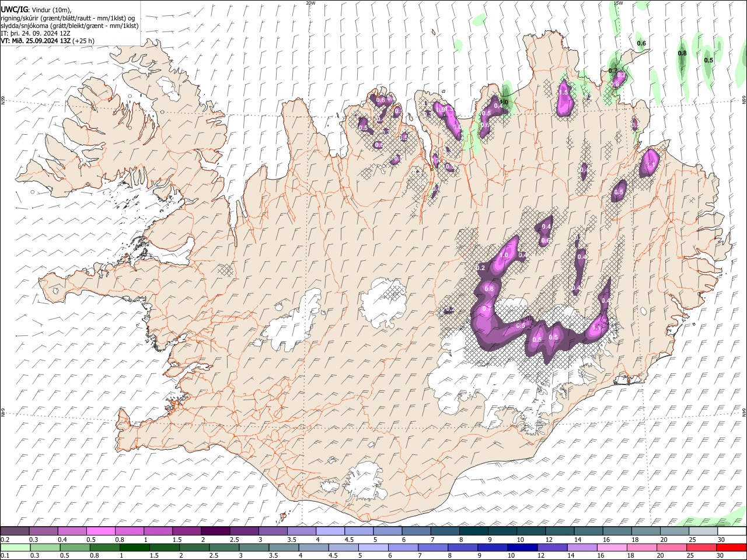Viewport: 747px width, 560px height.
Task: Click the magenta 1–1.5 snow legend swatch
Action: tap(158, 531)
